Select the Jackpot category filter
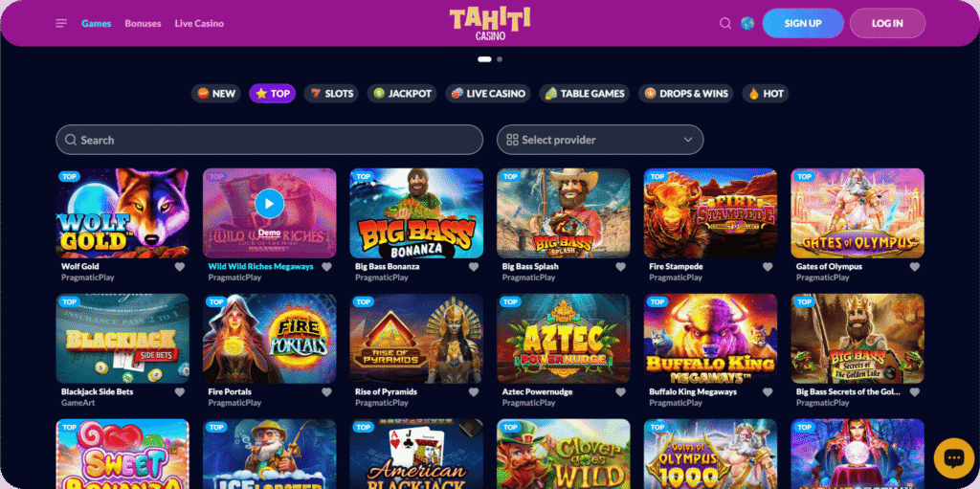980x489 pixels. tap(402, 94)
